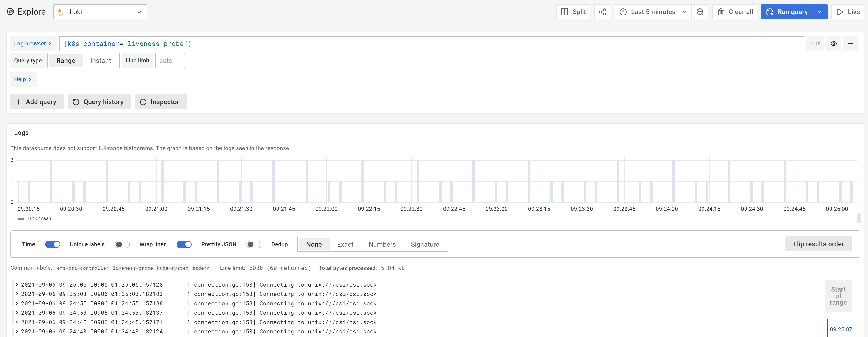Toggle the Time display switch
Image resolution: width=868 pixels, height=337 pixels.
click(x=53, y=244)
